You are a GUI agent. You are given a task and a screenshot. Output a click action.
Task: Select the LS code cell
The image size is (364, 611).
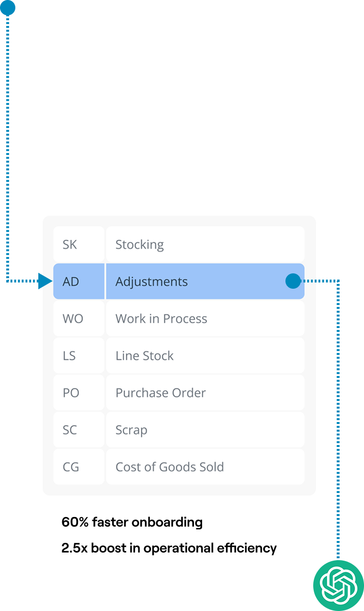point(79,355)
